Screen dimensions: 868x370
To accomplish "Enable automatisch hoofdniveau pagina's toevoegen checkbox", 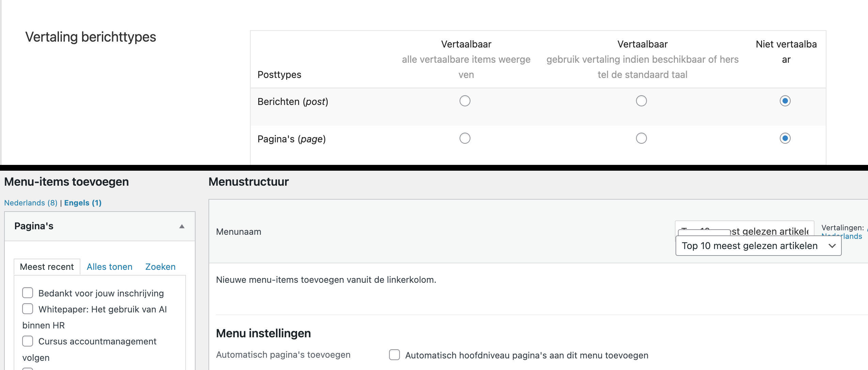I will 394,355.
